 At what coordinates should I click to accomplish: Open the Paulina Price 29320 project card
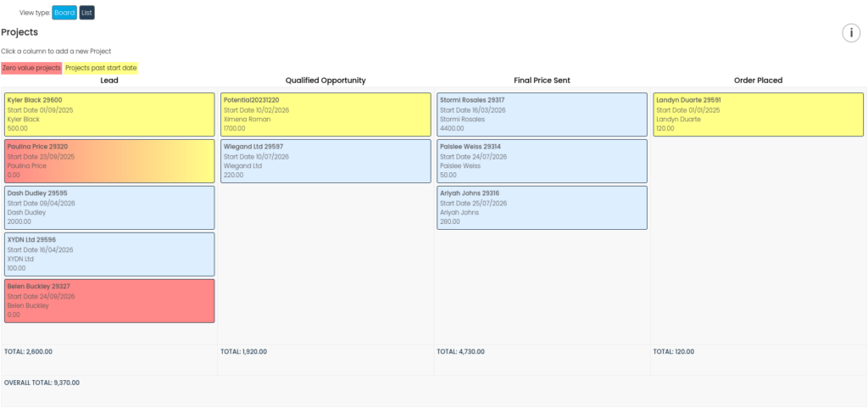click(109, 161)
